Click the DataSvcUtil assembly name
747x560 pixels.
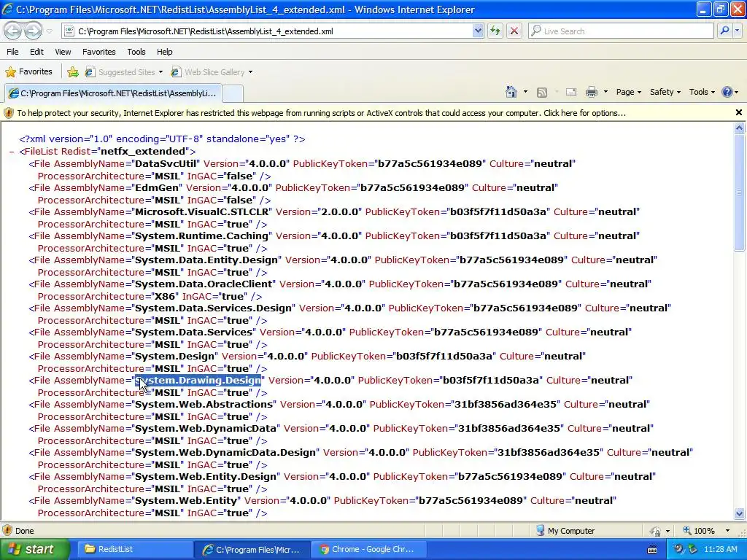166,164
